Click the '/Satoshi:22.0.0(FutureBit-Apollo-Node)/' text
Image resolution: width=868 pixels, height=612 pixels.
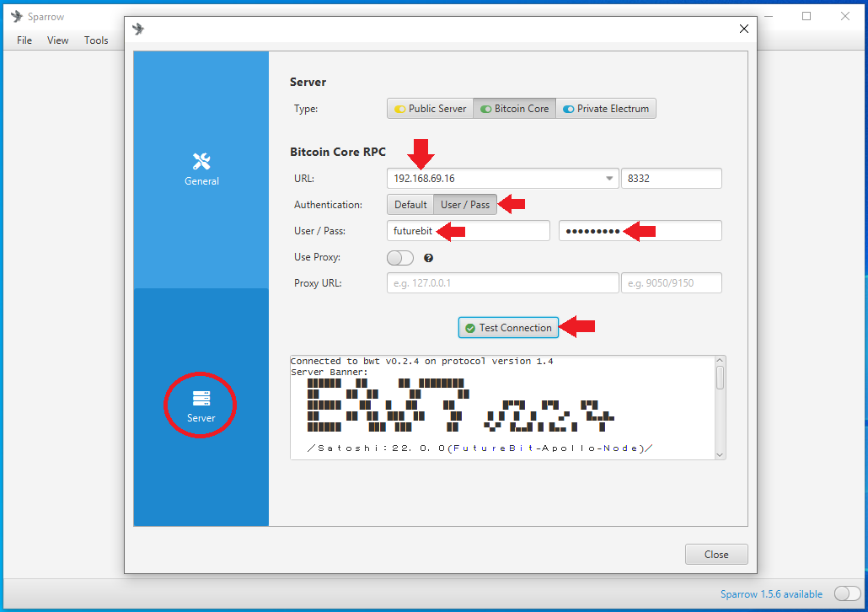click(480, 448)
